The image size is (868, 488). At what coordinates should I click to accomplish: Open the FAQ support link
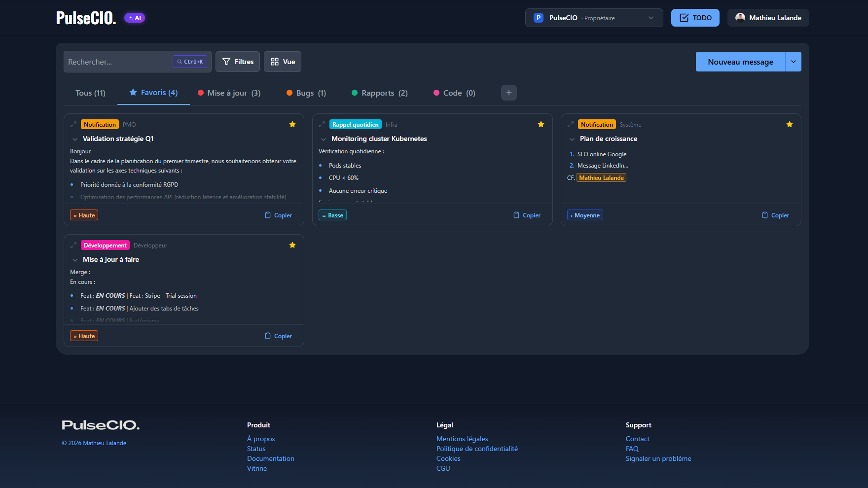[x=632, y=449]
